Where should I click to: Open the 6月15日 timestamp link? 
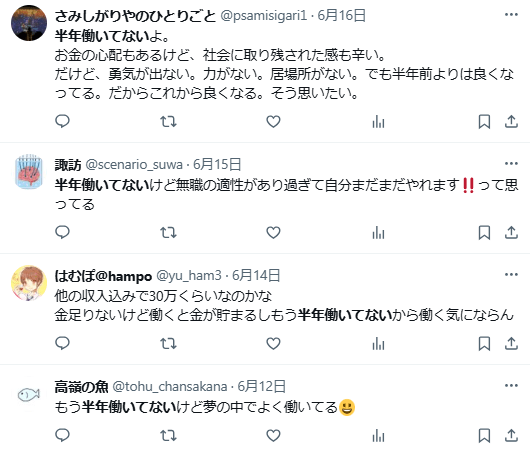coord(217,165)
